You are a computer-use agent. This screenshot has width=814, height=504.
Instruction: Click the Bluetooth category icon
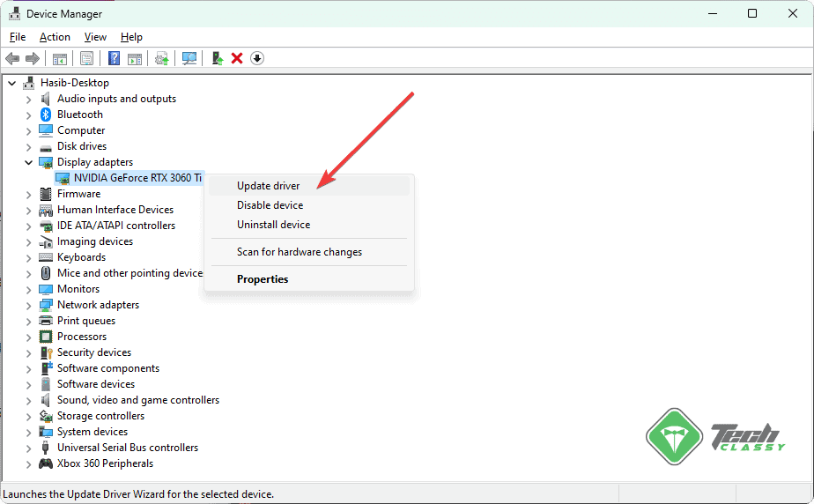click(46, 115)
